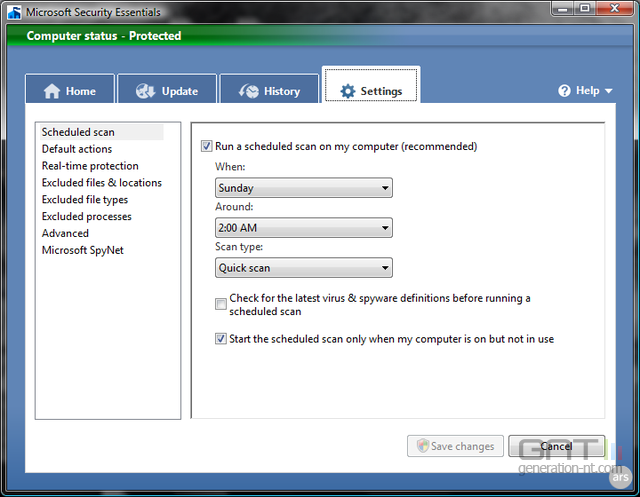This screenshot has height=497, width=640.
Task: Click the scheduled scan recommended label text
Action: click(x=346, y=146)
